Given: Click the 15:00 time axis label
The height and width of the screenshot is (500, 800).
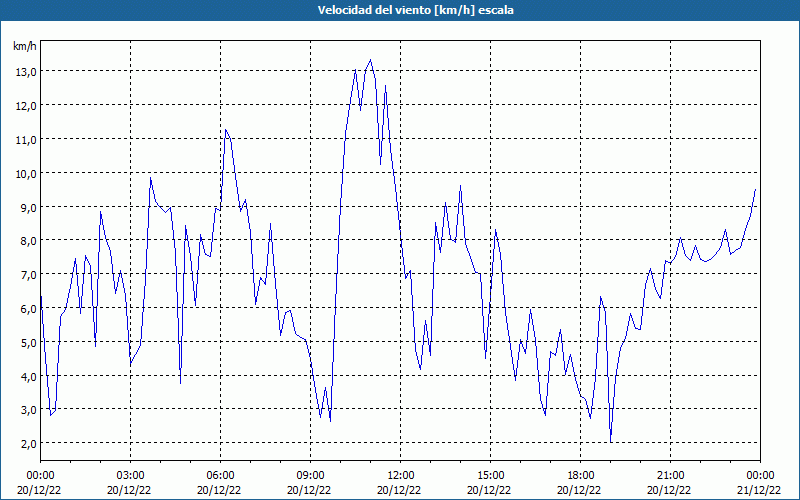Looking at the screenshot, I should click(x=490, y=476).
